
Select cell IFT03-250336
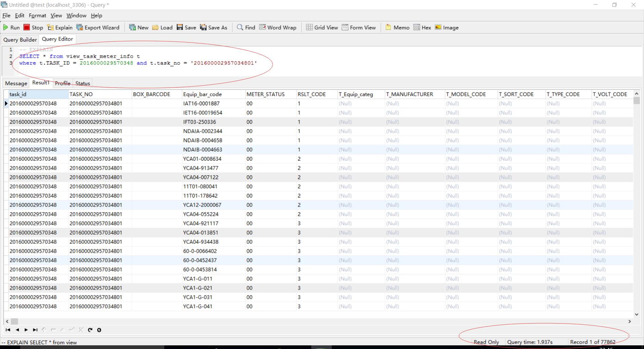[x=213, y=122]
